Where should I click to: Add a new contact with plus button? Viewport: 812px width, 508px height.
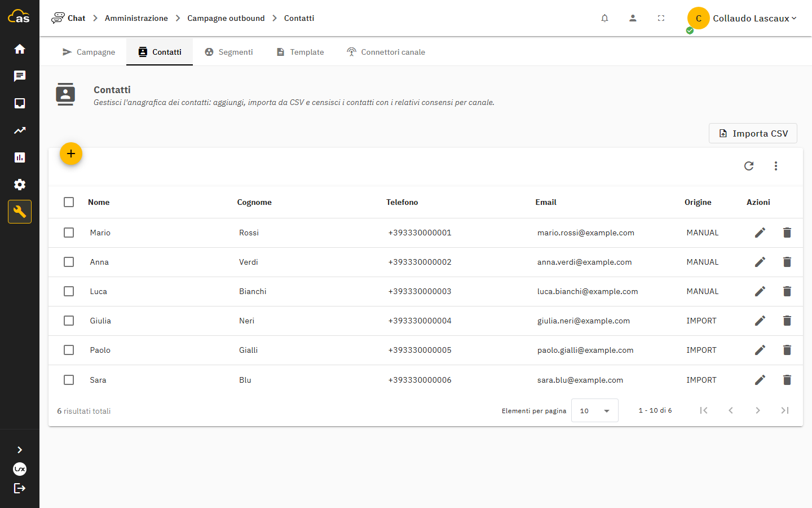(x=71, y=154)
